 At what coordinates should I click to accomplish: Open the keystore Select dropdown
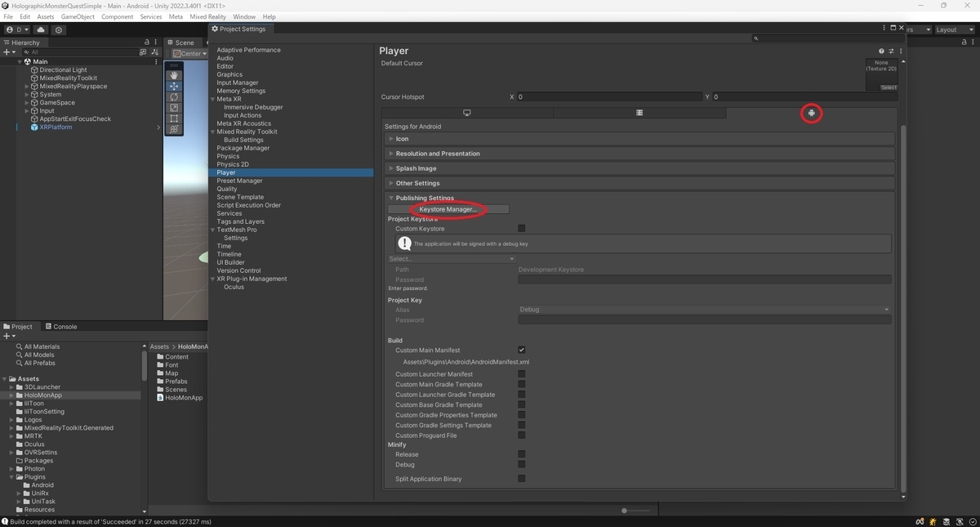pyautogui.click(x=452, y=258)
